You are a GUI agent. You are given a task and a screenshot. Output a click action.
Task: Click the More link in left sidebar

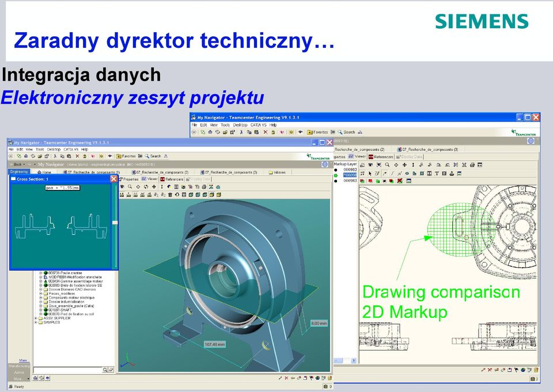click(23, 360)
